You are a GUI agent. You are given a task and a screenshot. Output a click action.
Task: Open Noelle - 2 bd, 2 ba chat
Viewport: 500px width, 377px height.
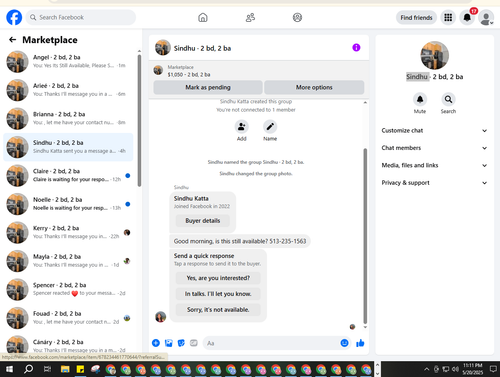[x=68, y=204]
